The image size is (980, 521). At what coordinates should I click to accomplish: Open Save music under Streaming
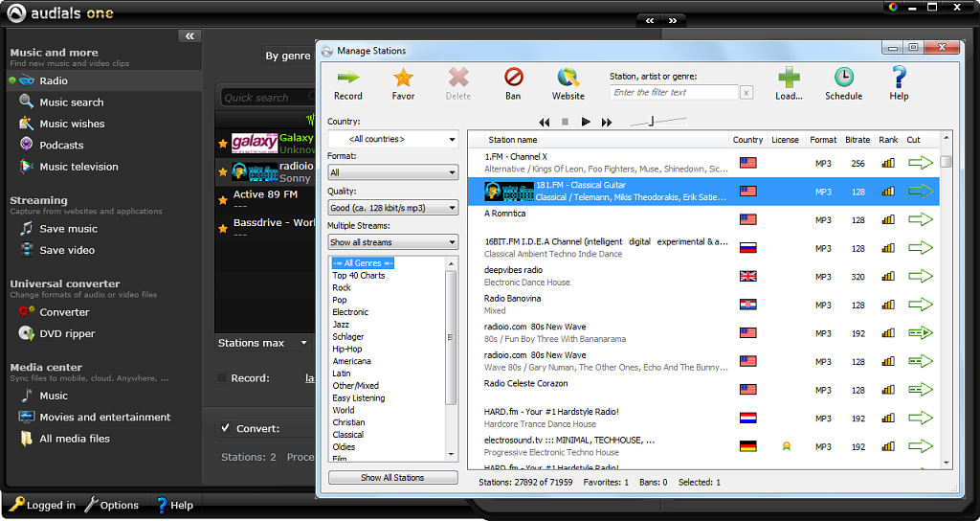click(68, 228)
